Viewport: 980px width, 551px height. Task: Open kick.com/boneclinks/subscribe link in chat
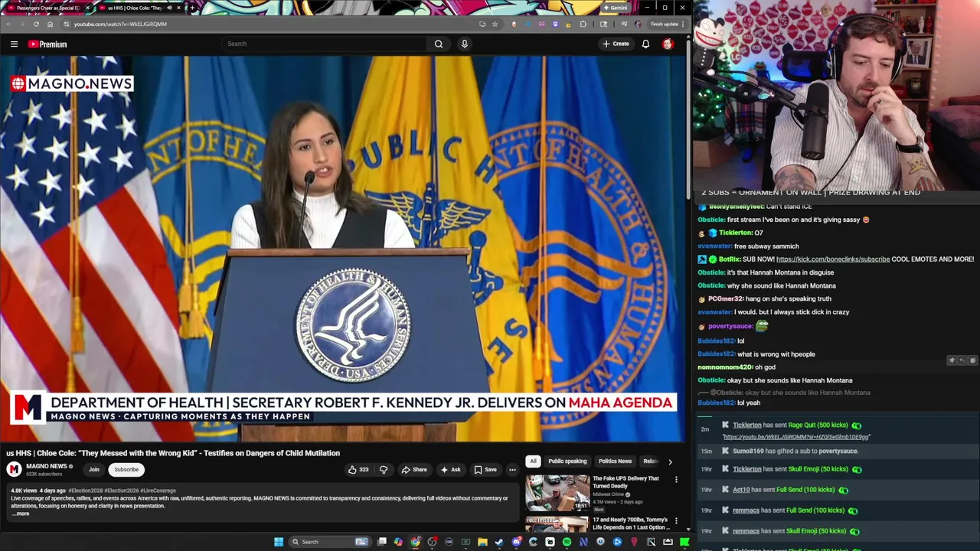tap(833, 259)
